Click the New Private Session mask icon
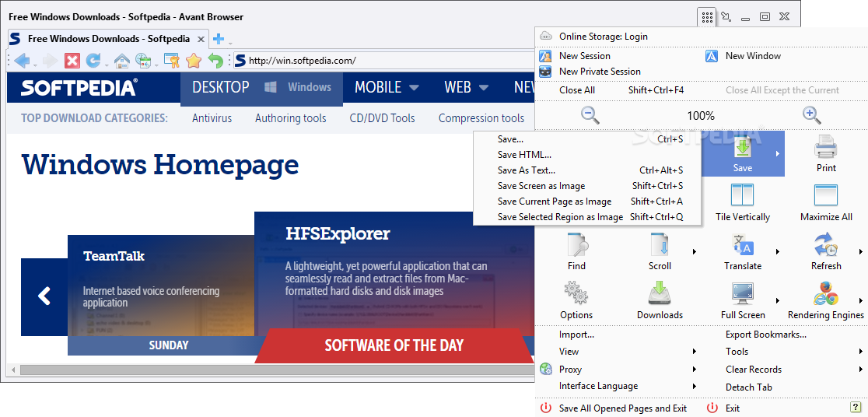This screenshot has width=868, height=417. tap(545, 72)
